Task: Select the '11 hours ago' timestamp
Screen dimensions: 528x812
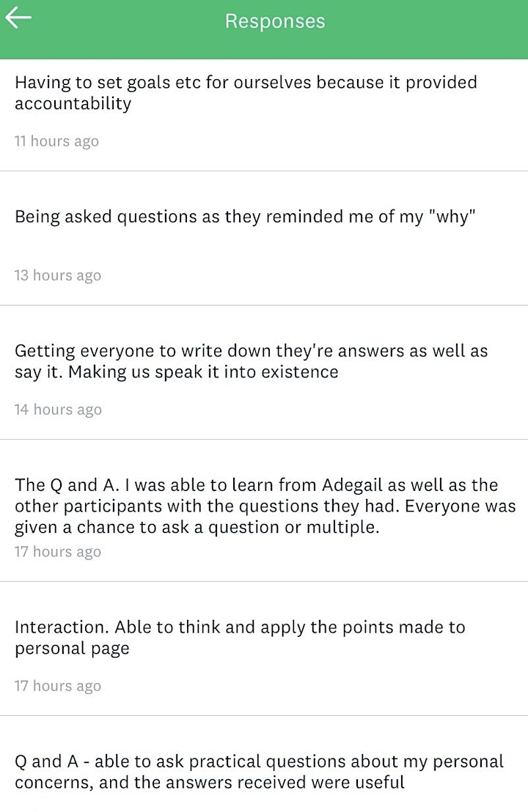Action: coord(56,141)
